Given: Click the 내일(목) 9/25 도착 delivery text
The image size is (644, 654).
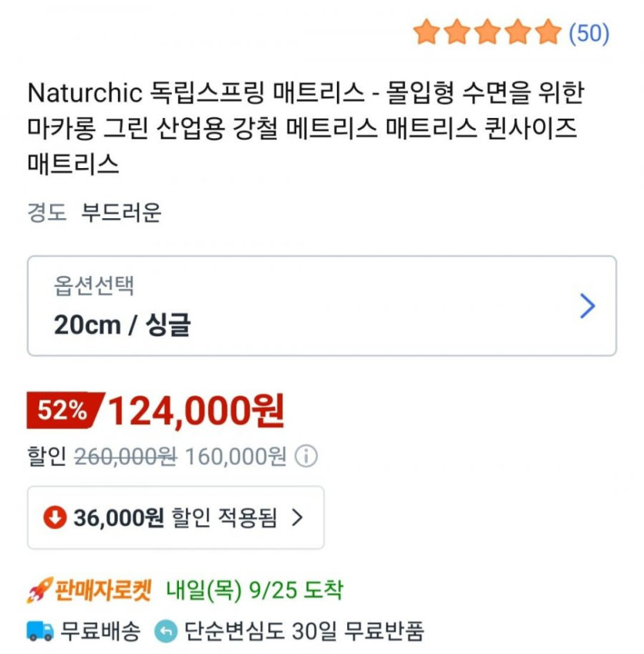Looking at the screenshot, I should point(255,592).
